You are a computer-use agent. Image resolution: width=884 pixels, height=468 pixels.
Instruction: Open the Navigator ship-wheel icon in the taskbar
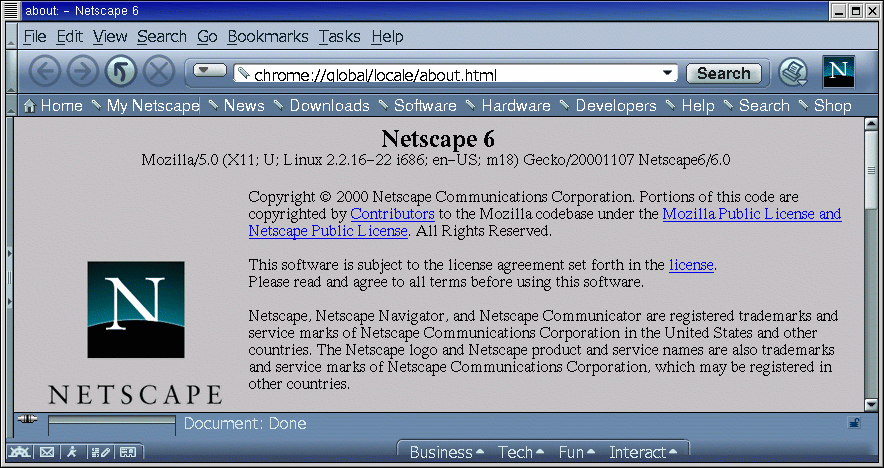pos(19,452)
